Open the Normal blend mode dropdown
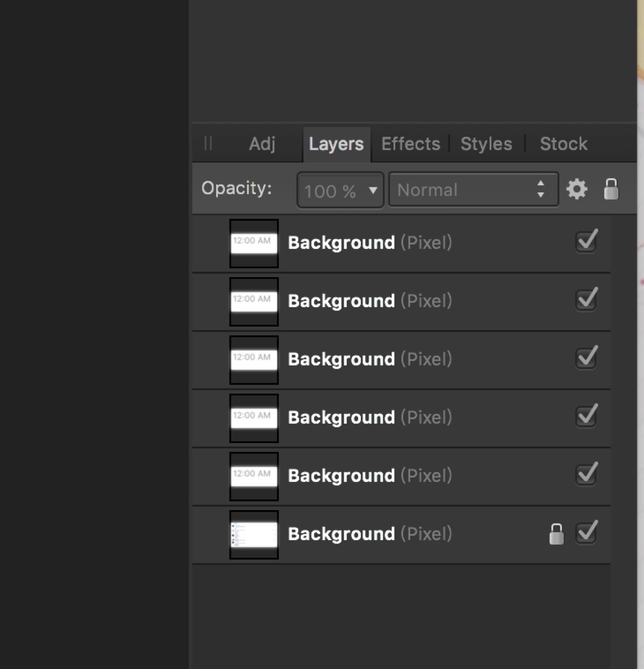644x669 pixels. [473, 190]
